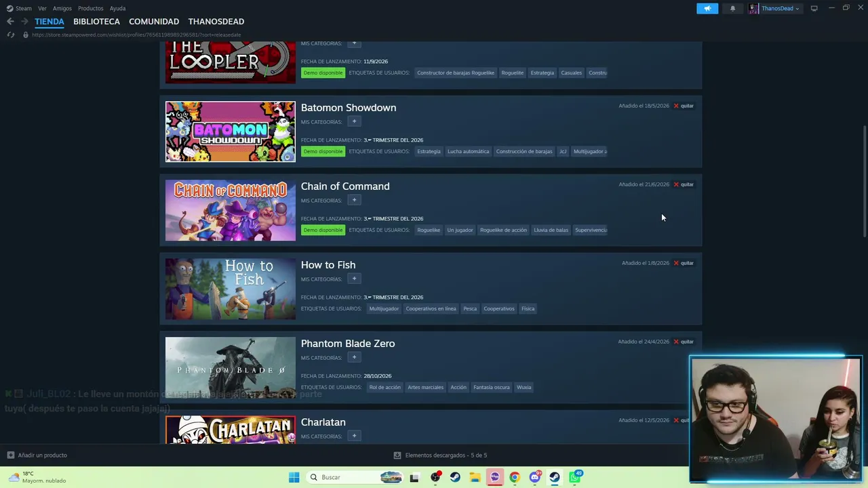Go back with the left arrow button
This screenshot has width=868, height=488.
click(10, 22)
